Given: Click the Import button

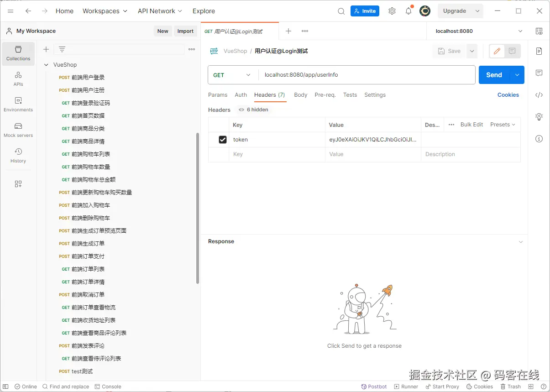Looking at the screenshot, I should 185,31.
